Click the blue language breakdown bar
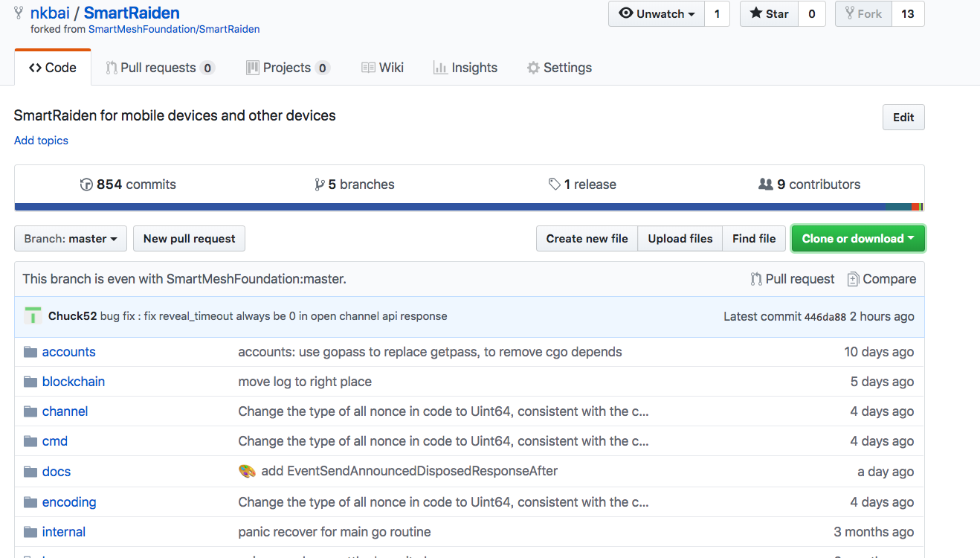Image resolution: width=980 pixels, height=558 pixels. (451, 207)
